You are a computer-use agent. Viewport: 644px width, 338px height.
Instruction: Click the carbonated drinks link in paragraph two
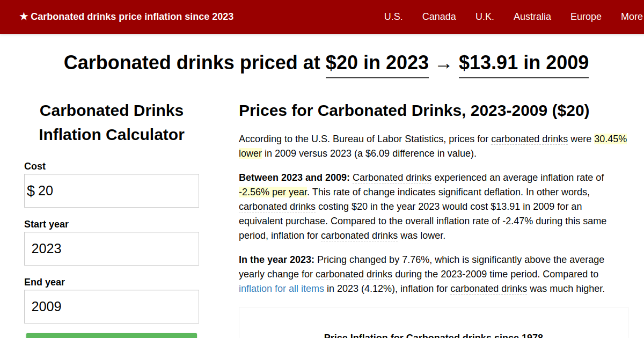pos(392,177)
